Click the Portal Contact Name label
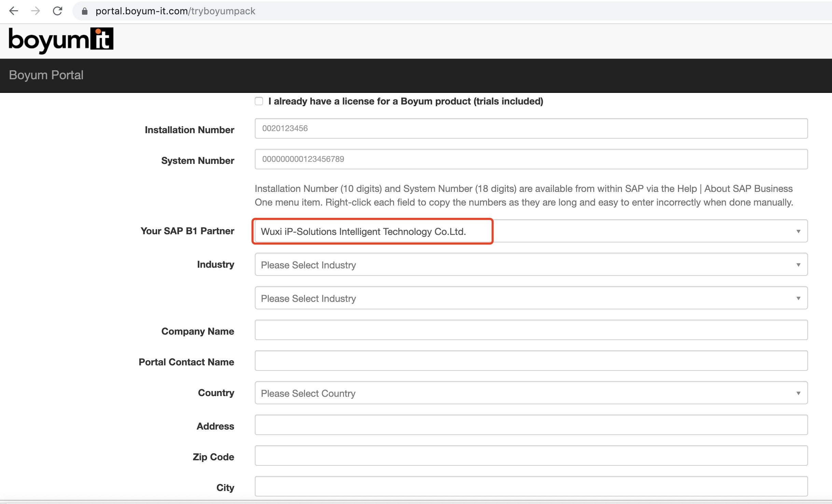Screen dimensions: 832x504 click(x=186, y=362)
